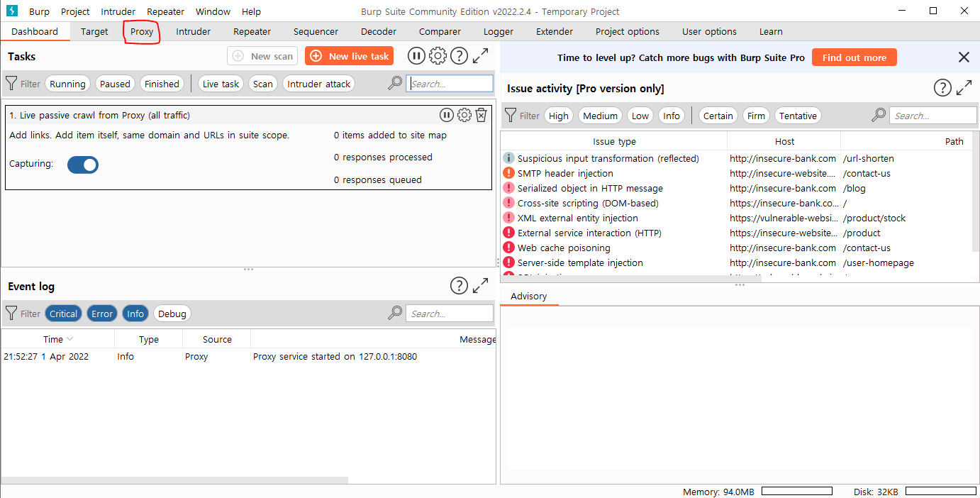The height and width of the screenshot is (498, 980).
Task: Open help for the Tasks panel
Action: tap(459, 56)
